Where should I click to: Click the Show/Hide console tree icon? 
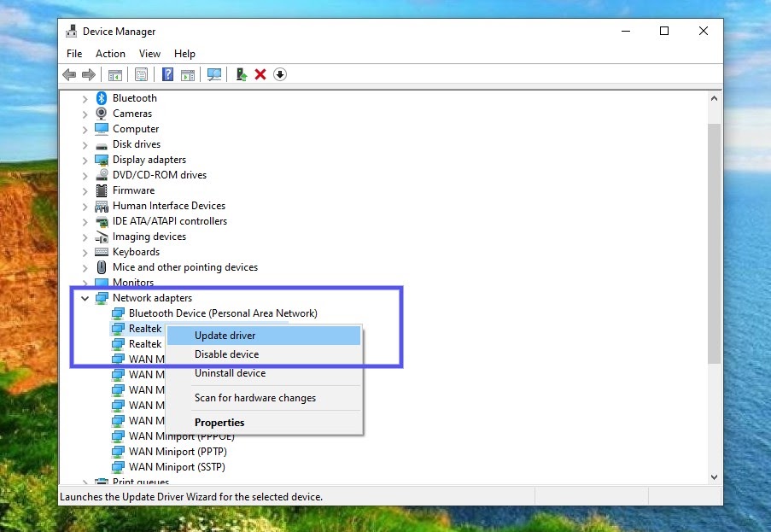tap(115, 74)
